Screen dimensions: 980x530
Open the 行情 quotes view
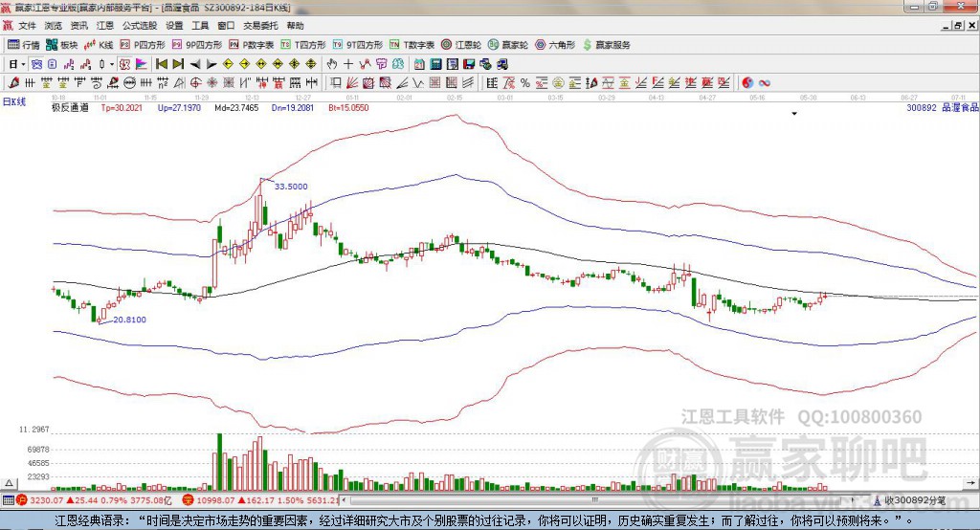pos(24,45)
